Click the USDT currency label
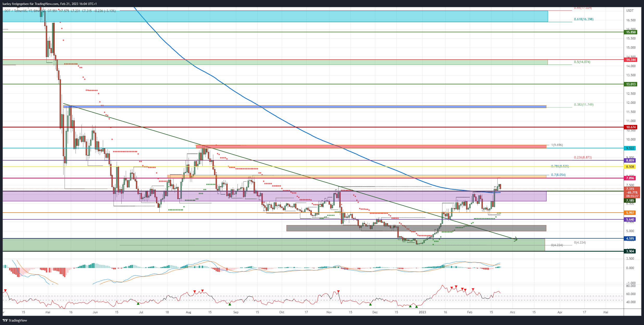 point(630,10)
